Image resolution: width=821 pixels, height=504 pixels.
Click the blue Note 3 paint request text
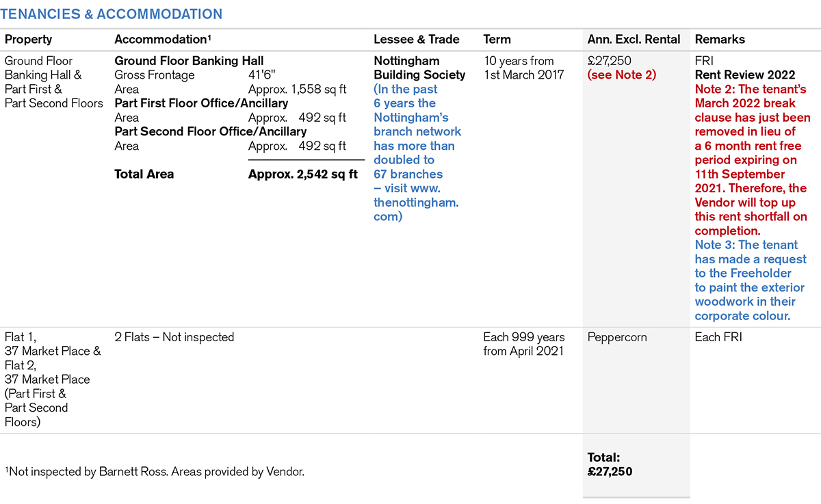[750, 280]
